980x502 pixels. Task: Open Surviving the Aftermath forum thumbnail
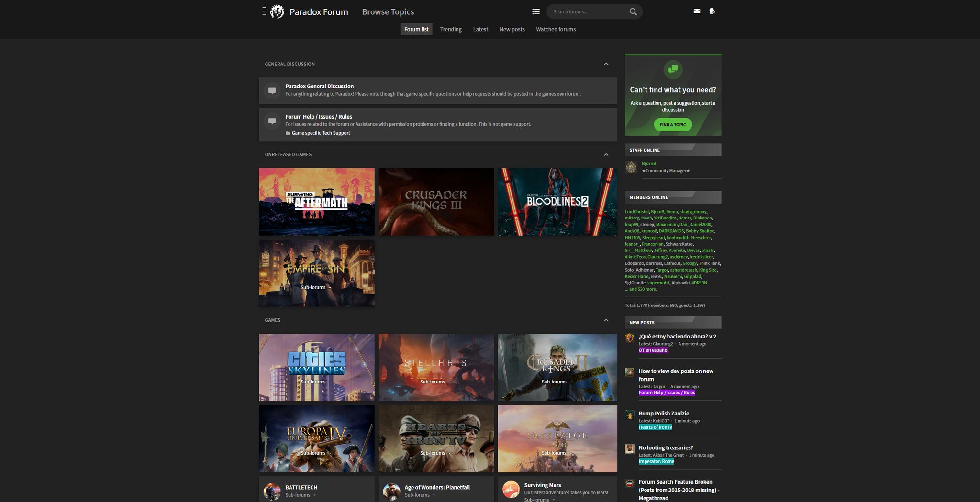tap(317, 202)
